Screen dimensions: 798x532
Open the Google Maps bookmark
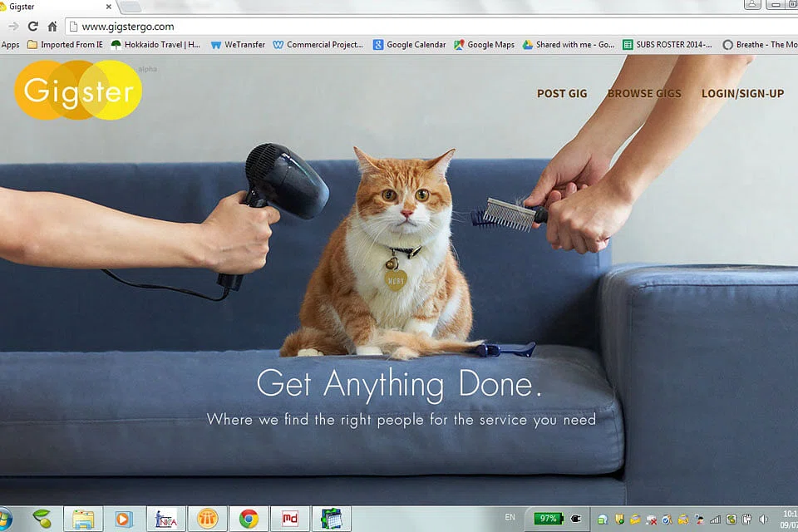[485, 45]
